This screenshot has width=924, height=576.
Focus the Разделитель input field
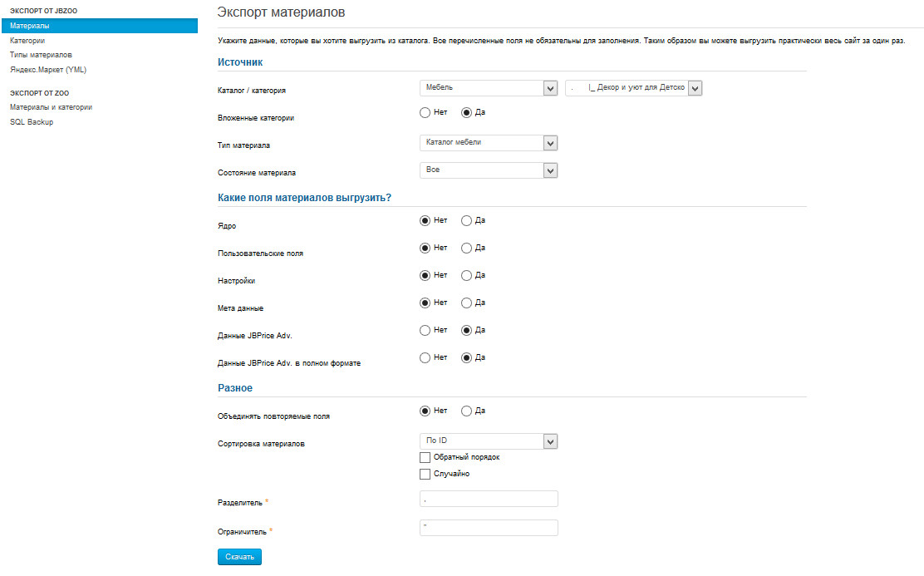click(489, 499)
